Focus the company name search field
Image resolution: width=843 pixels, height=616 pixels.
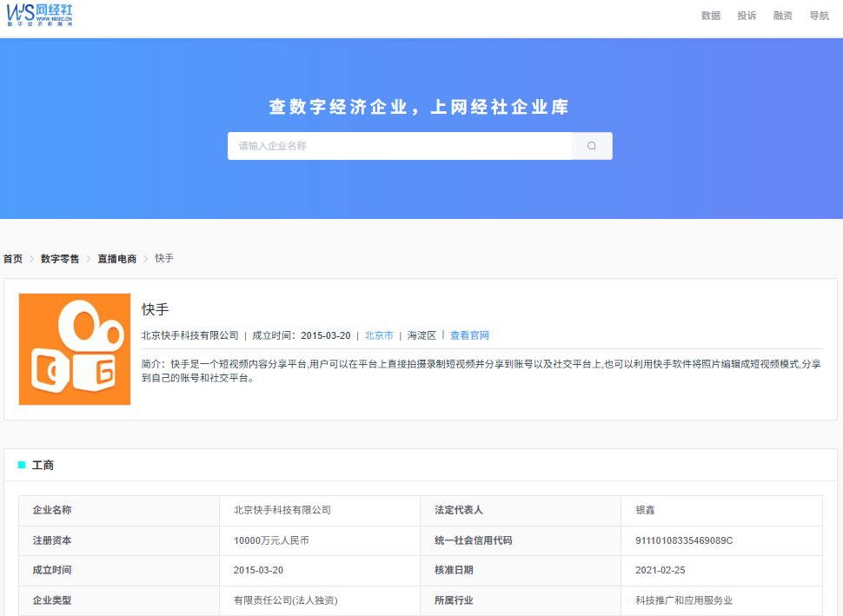click(400, 146)
